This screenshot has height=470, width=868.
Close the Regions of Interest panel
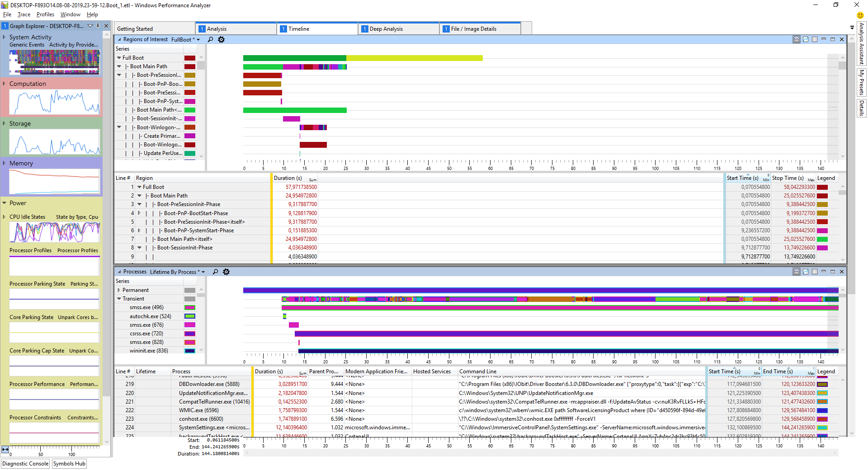(x=842, y=39)
